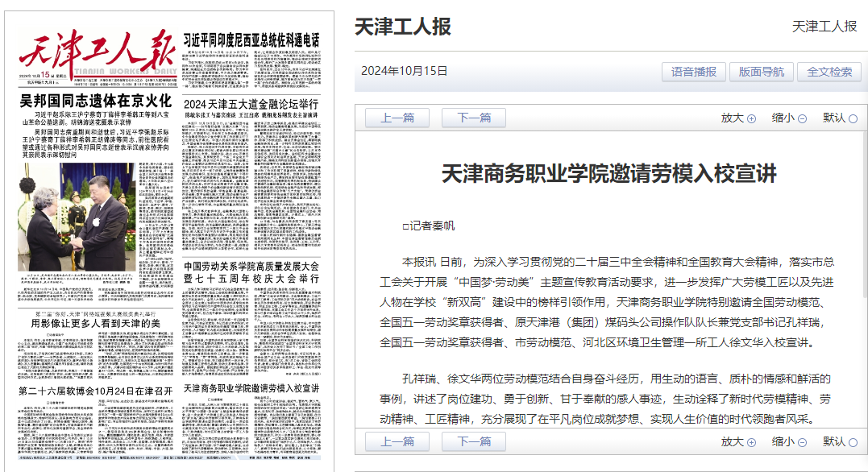Click the 缩小 zoom-out icon below the article
Viewport: 868px width, 472px height.
pos(802,442)
